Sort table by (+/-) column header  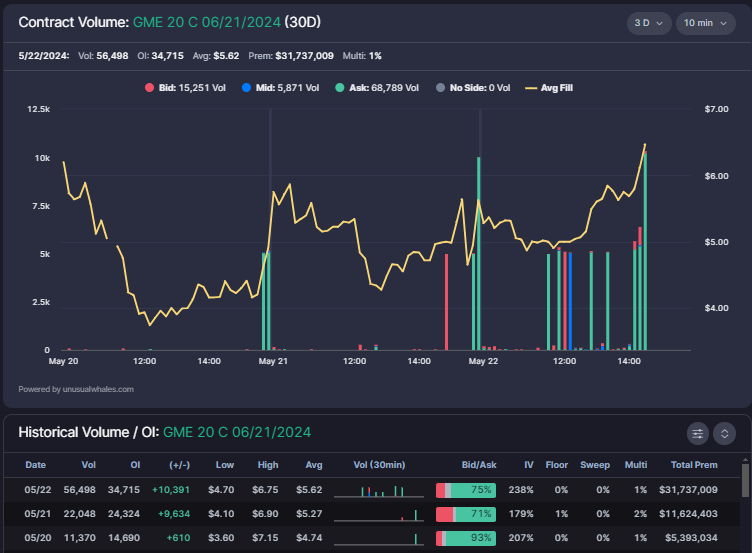179,465
